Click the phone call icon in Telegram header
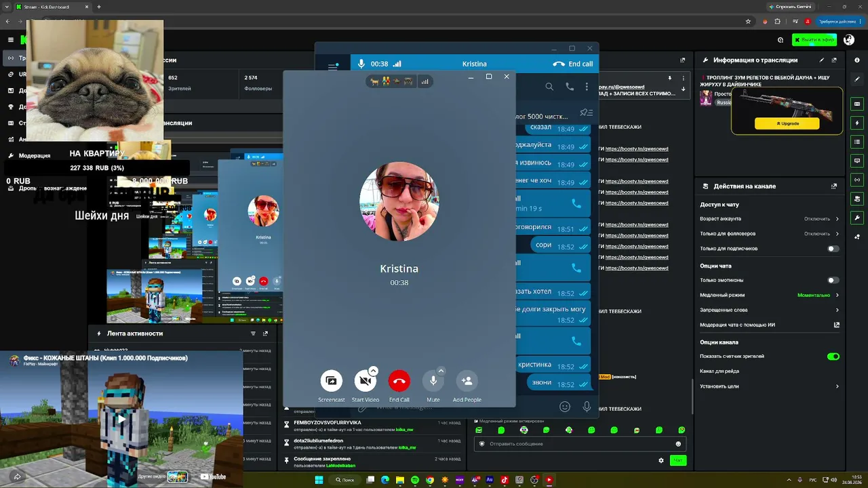The width and height of the screenshot is (868, 488). (570, 87)
